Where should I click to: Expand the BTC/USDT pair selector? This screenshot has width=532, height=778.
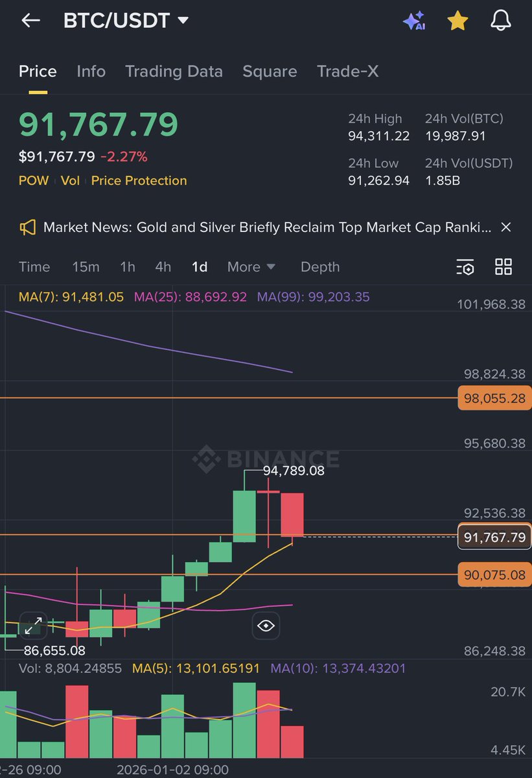pos(126,21)
